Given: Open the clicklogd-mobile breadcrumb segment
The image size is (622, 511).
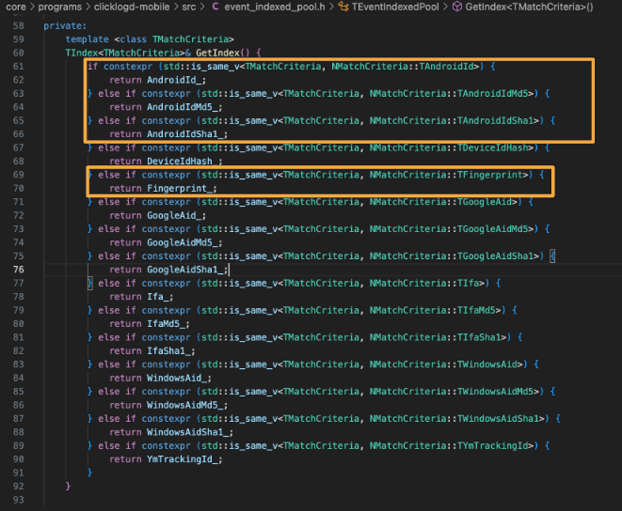Looking at the screenshot, I should [x=132, y=7].
